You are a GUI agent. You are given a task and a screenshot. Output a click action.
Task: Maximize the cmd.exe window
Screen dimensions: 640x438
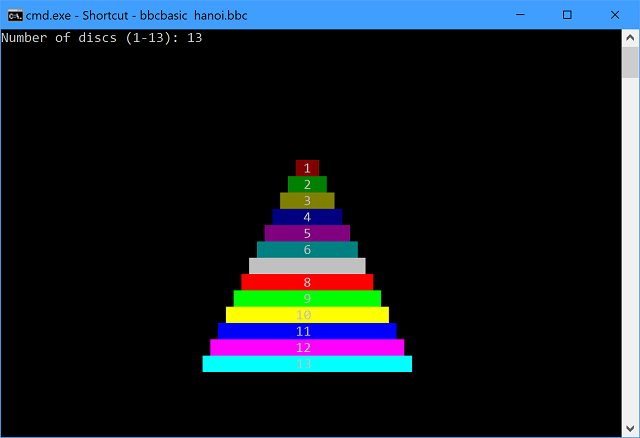pos(567,15)
